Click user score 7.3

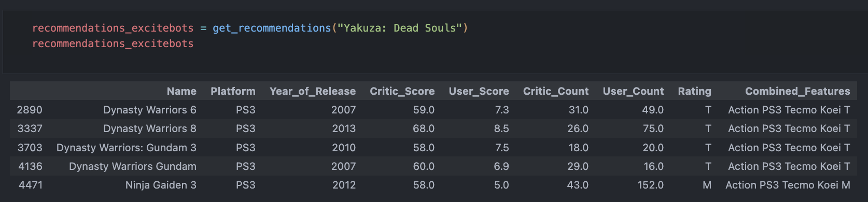(x=502, y=110)
